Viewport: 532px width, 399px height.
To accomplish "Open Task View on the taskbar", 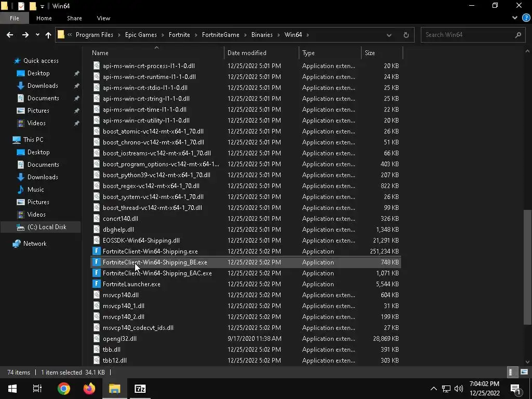I will [37, 389].
